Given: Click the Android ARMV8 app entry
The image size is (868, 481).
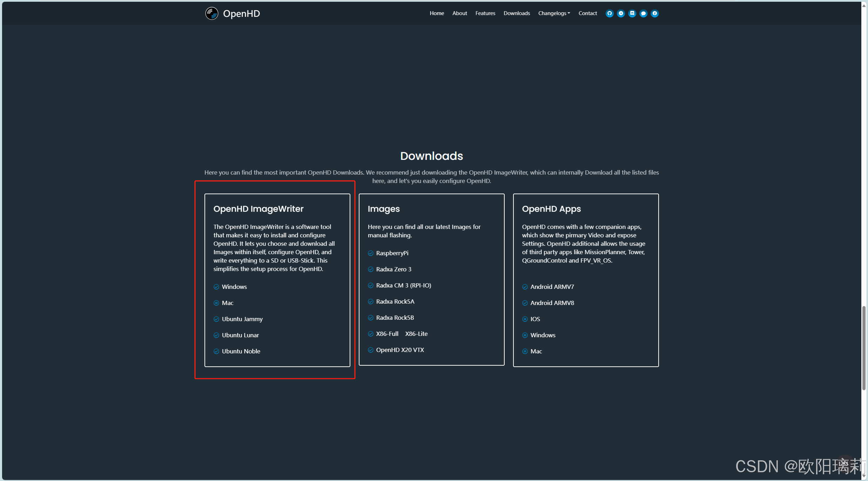Looking at the screenshot, I should pyautogui.click(x=552, y=303).
